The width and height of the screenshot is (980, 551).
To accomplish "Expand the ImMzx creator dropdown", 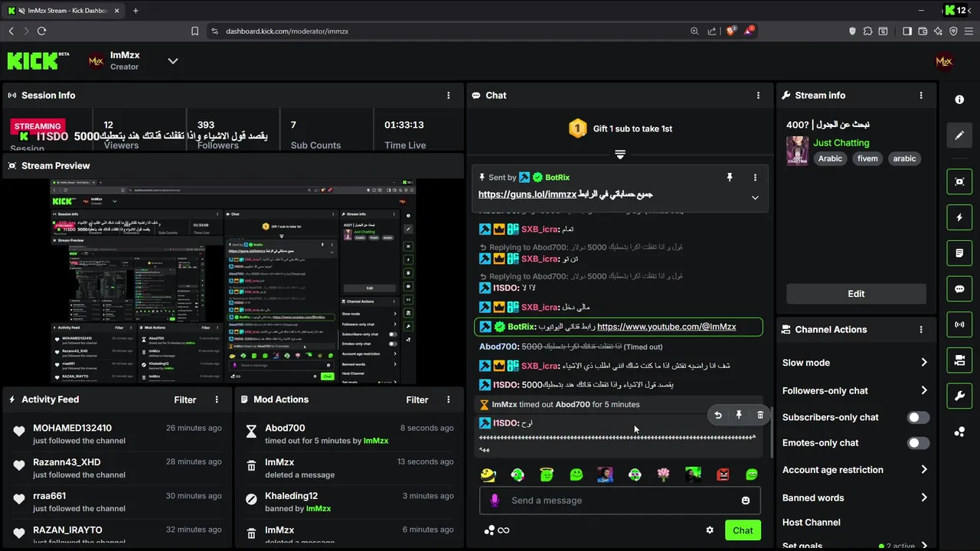I will pyautogui.click(x=173, y=61).
